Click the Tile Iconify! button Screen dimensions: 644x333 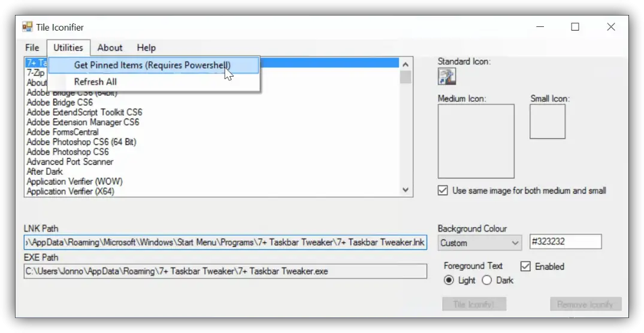(474, 304)
